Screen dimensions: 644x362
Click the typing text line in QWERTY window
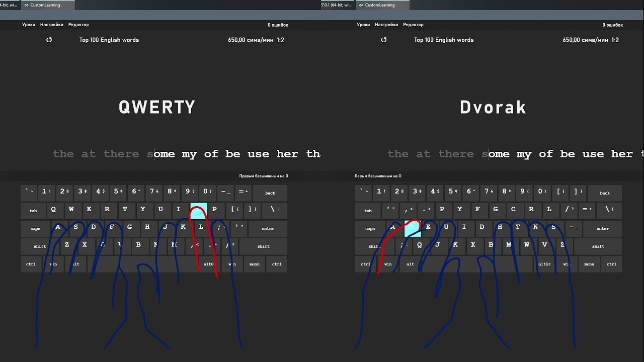pyautogui.click(x=187, y=154)
